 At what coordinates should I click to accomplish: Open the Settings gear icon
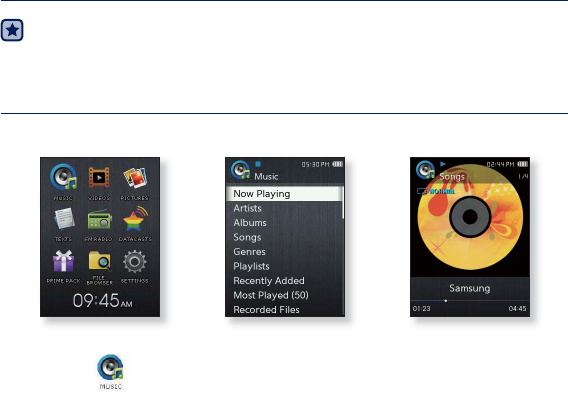134,261
